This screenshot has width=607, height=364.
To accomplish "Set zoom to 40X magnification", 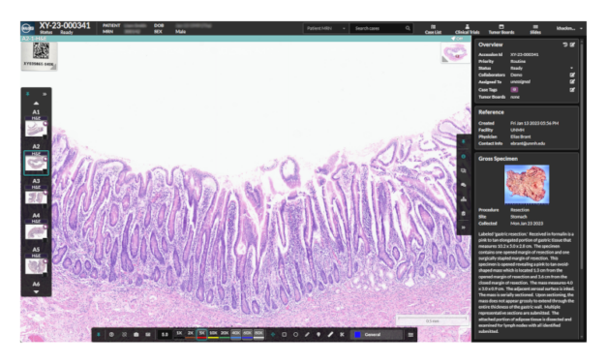I will [x=236, y=334].
